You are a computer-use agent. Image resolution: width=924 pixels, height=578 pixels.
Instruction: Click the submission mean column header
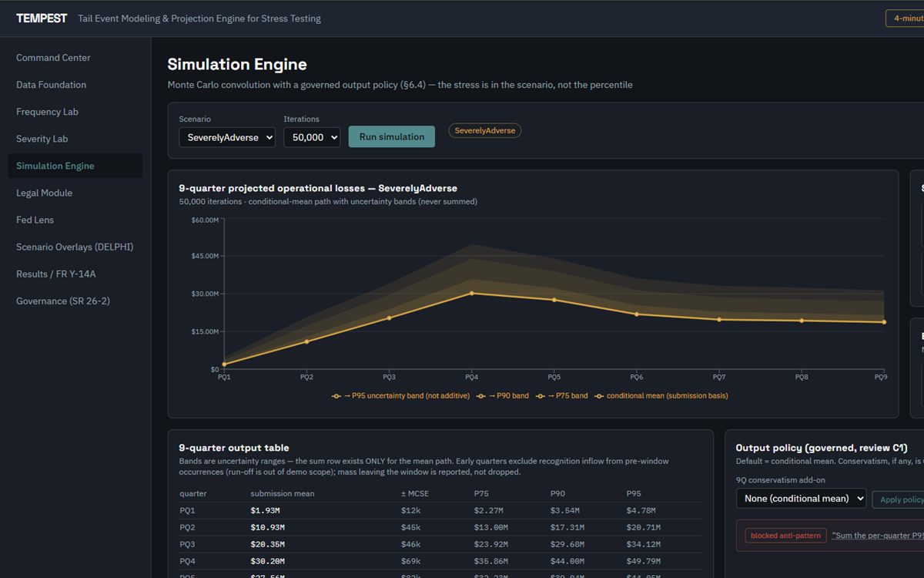click(282, 493)
